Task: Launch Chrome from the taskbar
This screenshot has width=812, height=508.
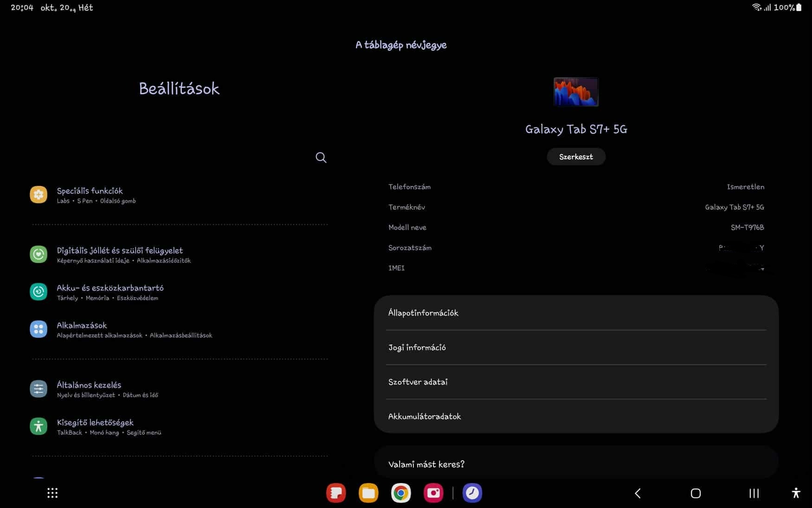Action: coord(401,493)
